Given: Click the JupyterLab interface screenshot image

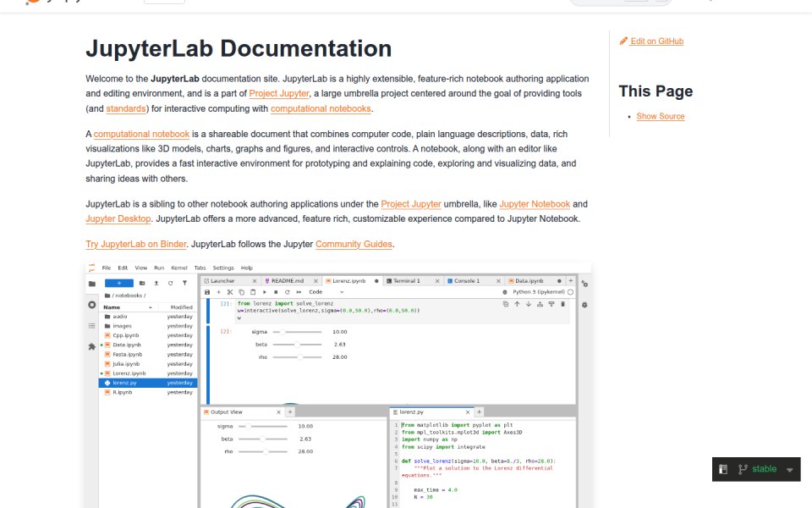Looking at the screenshot, I should [338, 385].
